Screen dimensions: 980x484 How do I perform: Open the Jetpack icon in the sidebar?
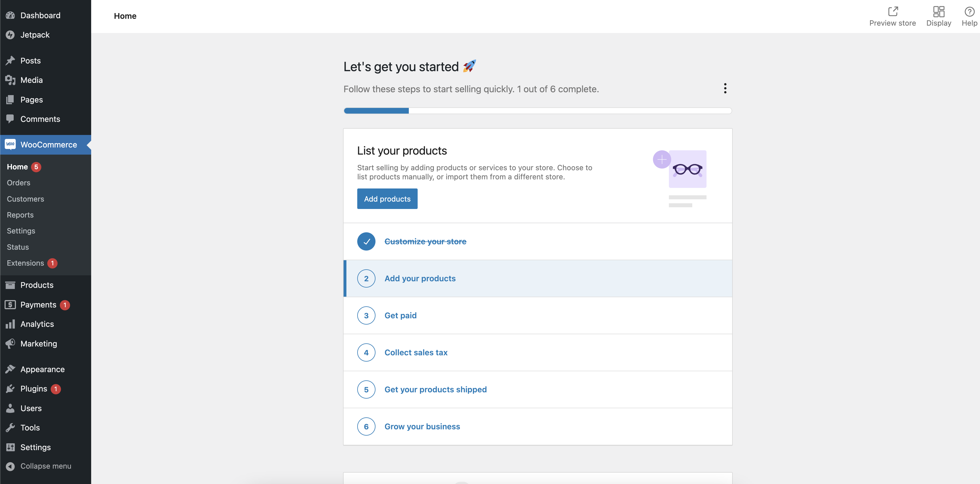click(x=10, y=35)
